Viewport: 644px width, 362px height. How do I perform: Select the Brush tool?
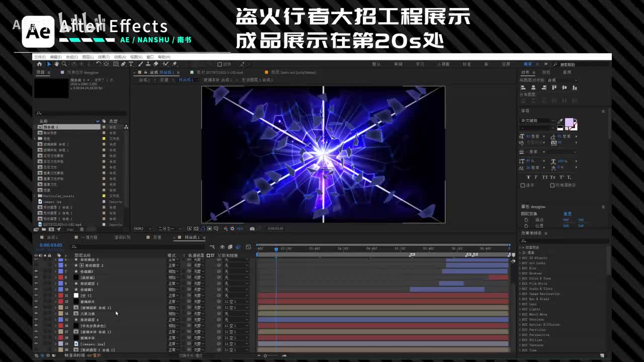coord(140,64)
